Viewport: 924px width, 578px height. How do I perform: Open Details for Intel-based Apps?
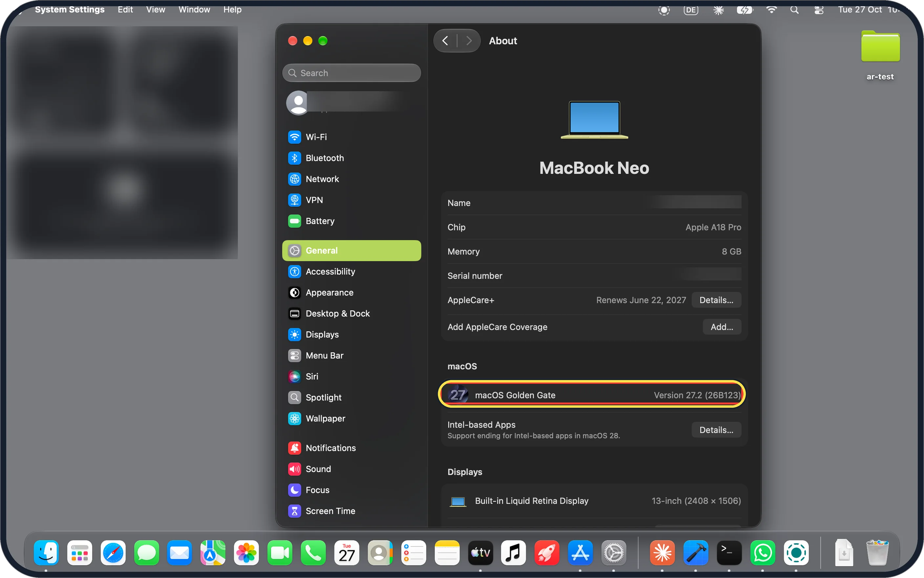[716, 430]
